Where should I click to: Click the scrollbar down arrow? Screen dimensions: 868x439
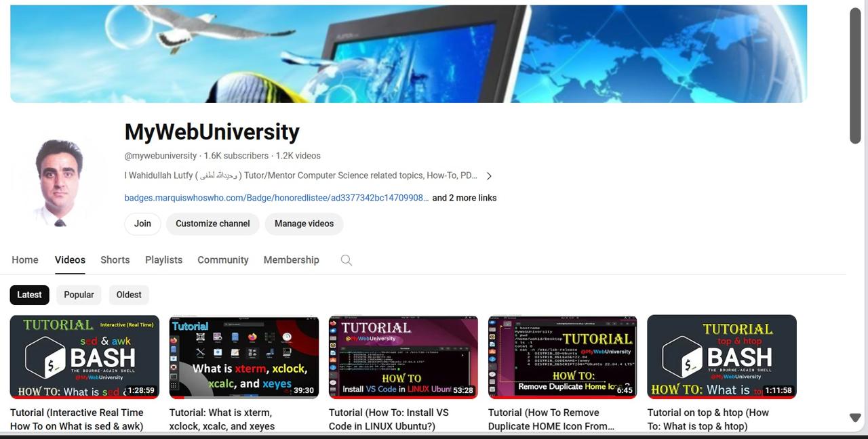(x=855, y=418)
